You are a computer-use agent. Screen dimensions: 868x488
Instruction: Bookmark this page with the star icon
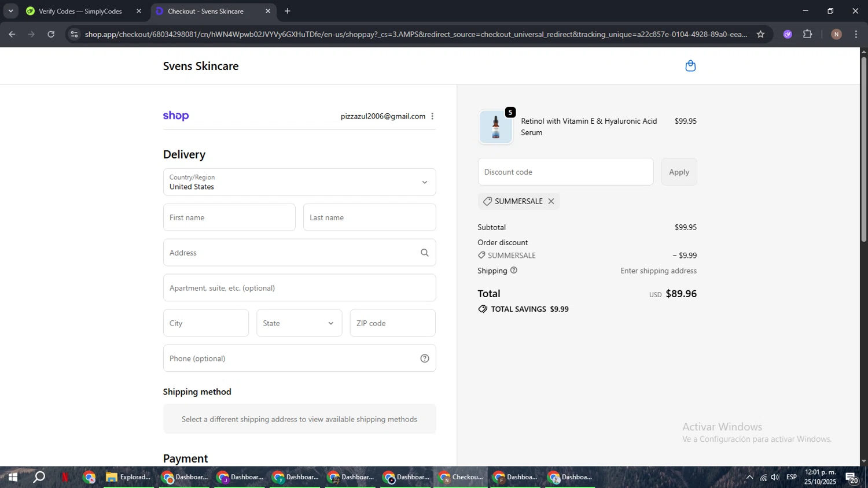click(760, 34)
